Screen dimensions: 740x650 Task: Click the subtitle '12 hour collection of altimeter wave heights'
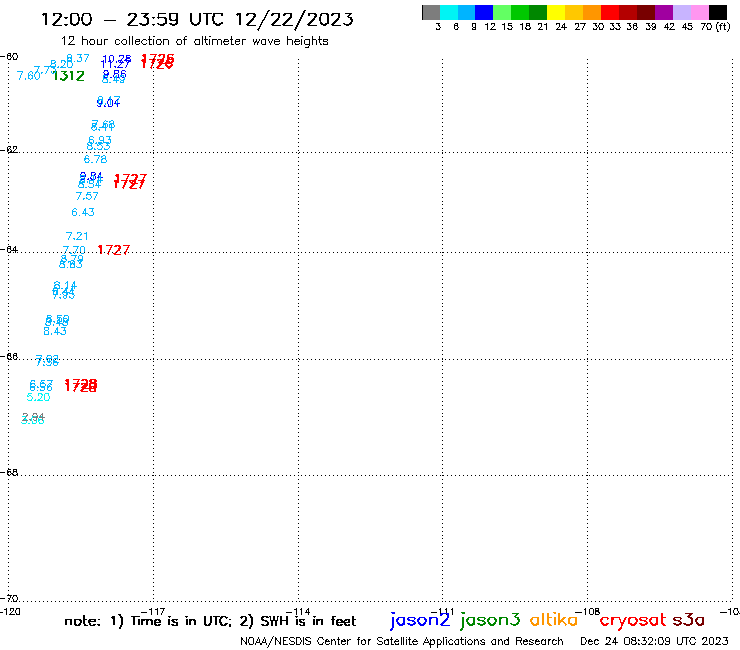click(x=194, y=41)
